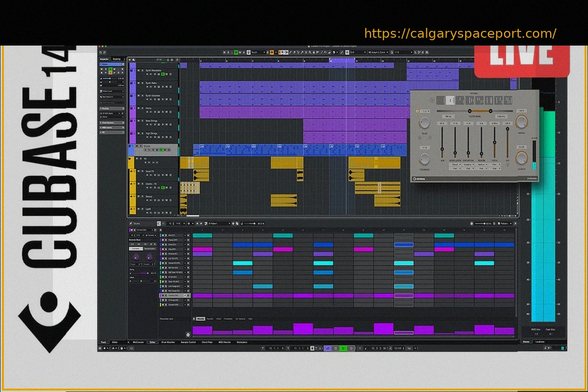This screenshot has width=588, height=392.
Task: Turn the Feedback knob in the plugin
Action: (424, 158)
